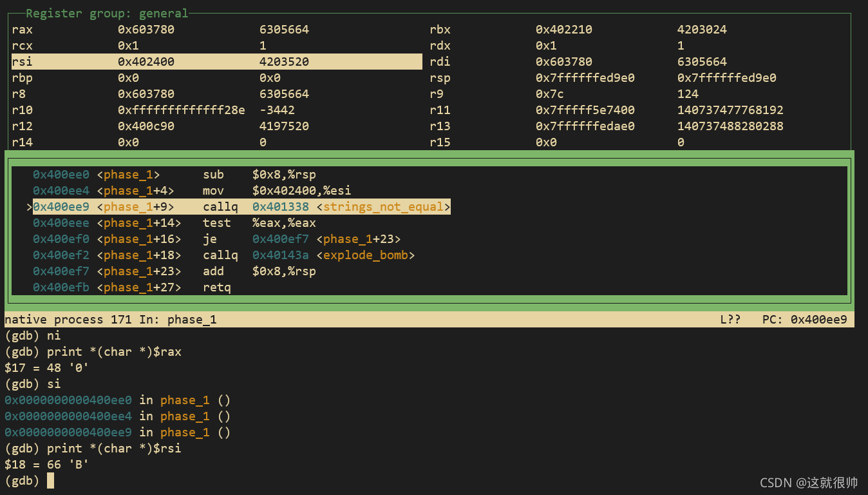This screenshot has height=495, width=868.
Task: Select the rcx register name
Action: 22,46
